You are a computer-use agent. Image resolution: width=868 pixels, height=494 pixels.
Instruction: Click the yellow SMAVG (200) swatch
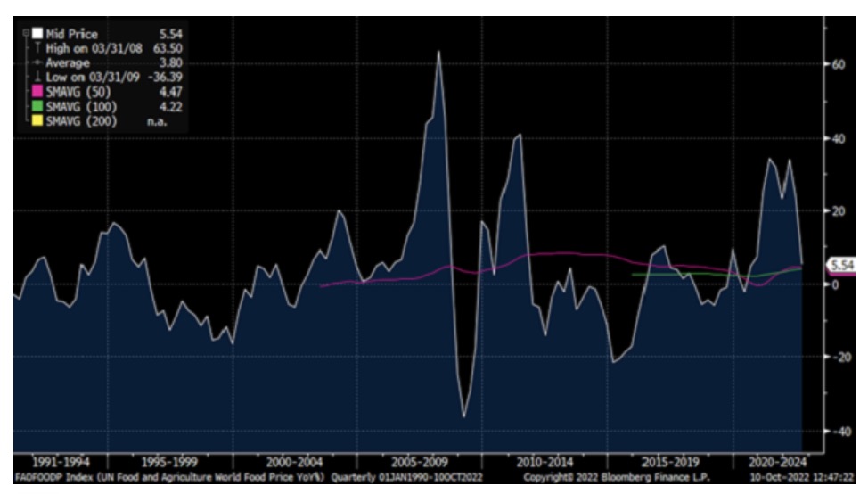click(37, 119)
